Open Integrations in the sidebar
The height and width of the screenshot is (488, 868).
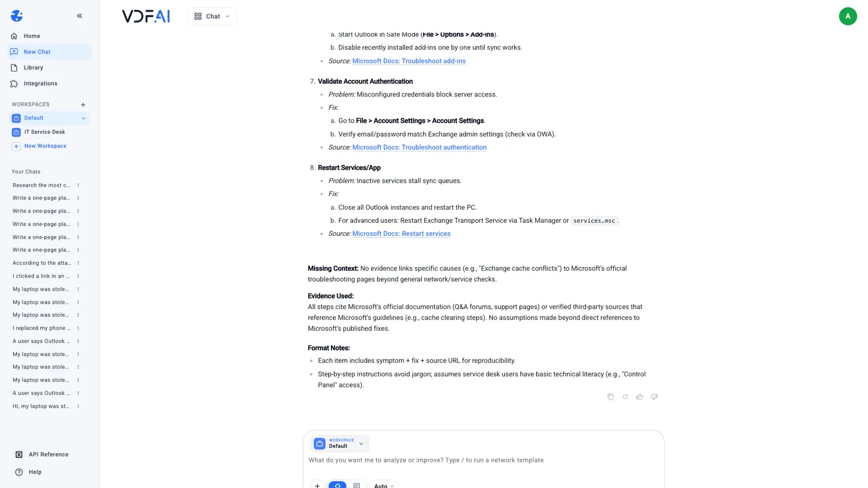(x=40, y=84)
